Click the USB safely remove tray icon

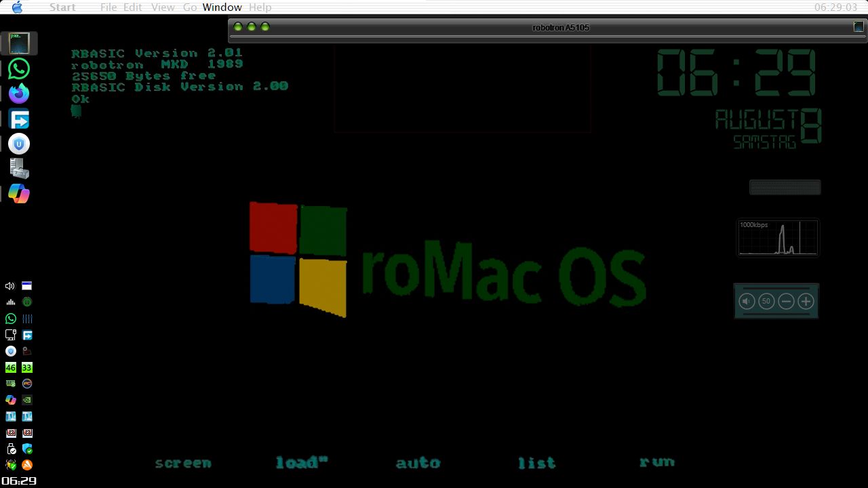10,449
